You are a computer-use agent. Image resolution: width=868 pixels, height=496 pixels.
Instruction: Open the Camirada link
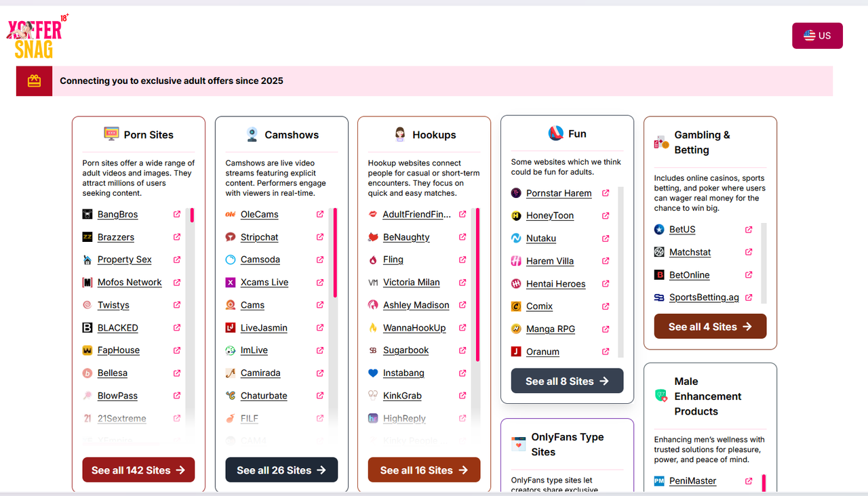tap(260, 373)
